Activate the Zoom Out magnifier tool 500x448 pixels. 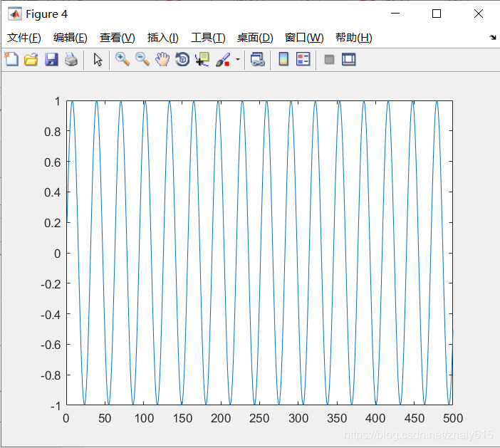[x=142, y=60]
